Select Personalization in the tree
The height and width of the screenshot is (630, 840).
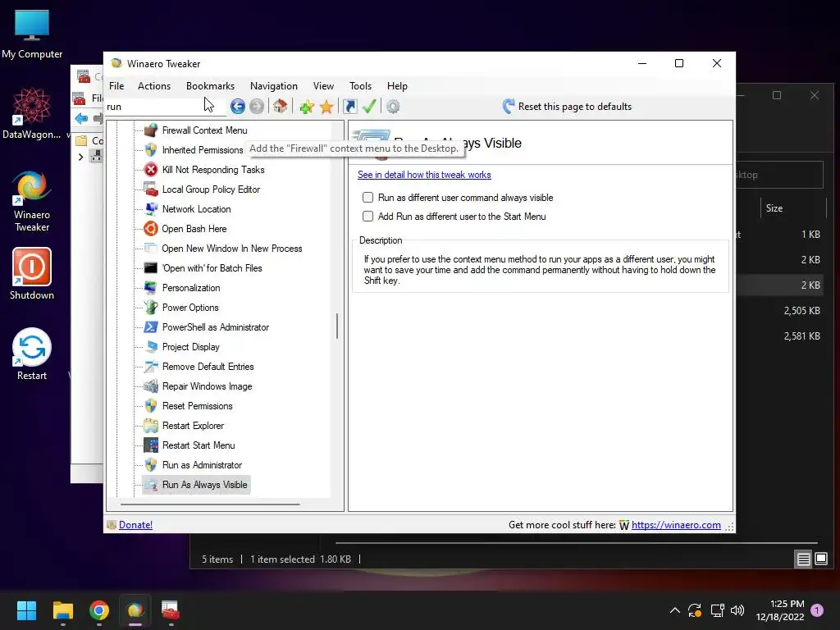[190, 288]
